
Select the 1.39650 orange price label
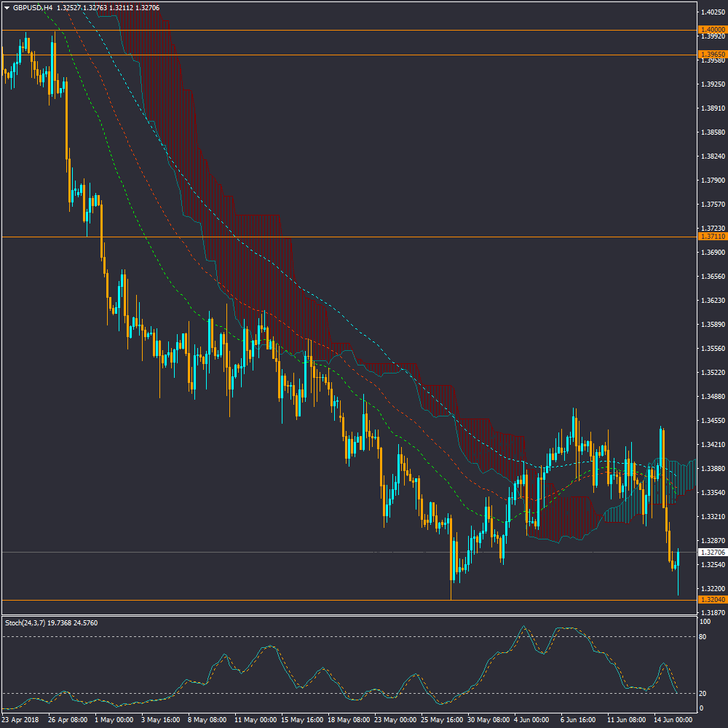pyautogui.click(x=711, y=55)
